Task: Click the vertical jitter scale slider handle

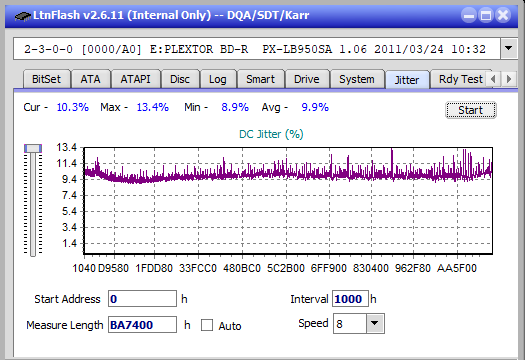Action: coord(33,148)
